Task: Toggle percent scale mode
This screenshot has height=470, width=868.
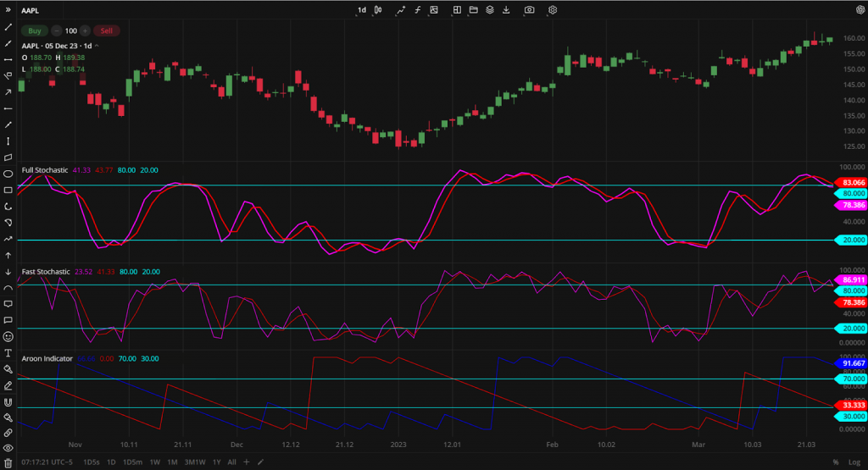Action: click(835, 462)
